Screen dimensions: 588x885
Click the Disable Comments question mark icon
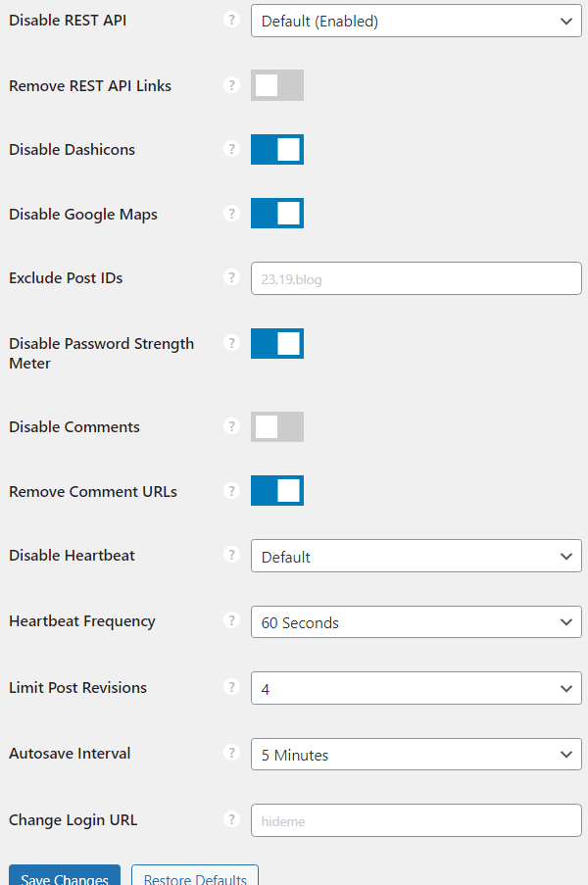coord(232,426)
